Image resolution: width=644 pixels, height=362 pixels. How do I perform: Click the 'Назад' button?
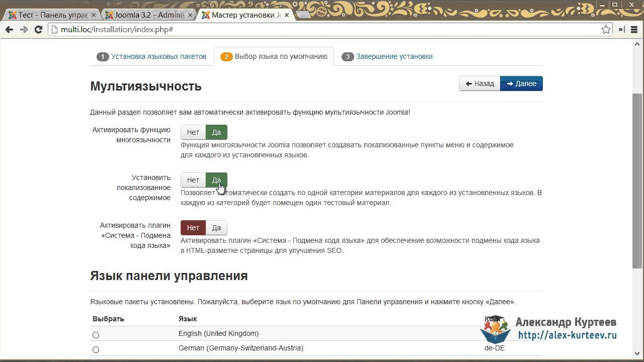pyautogui.click(x=479, y=83)
